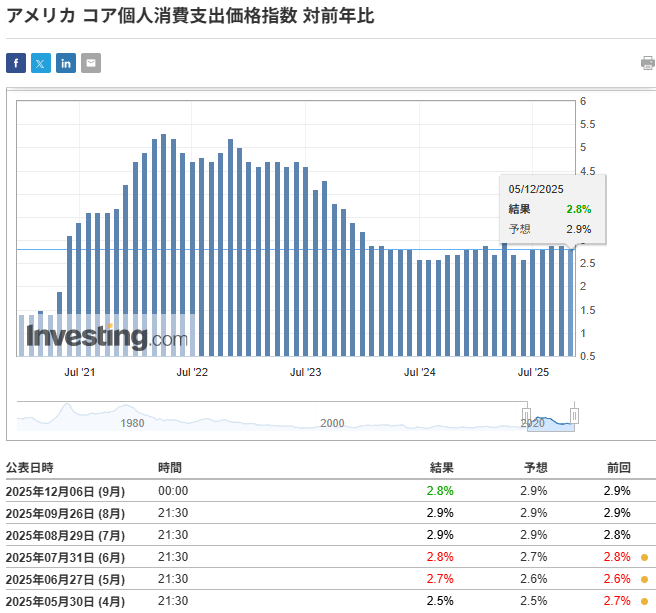The width and height of the screenshot is (656, 613).
Task: Click orange revision dot on 2025年06月27日 row
Action: coord(645,579)
